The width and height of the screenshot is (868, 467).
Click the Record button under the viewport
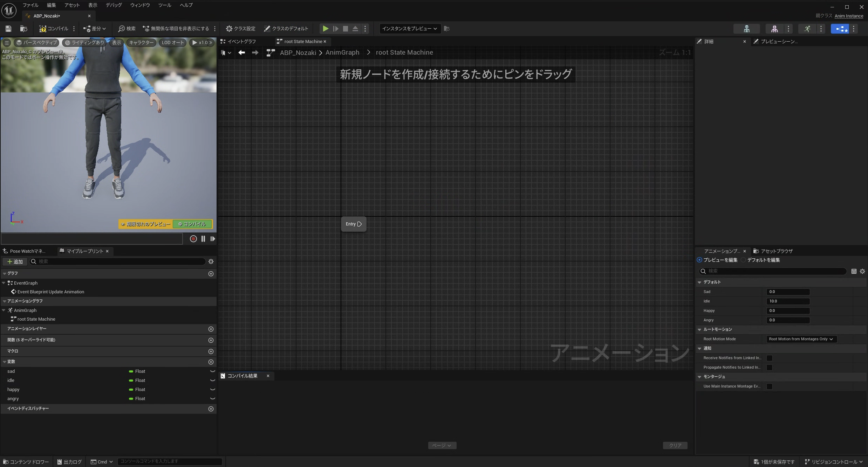[x=193, y=239]
